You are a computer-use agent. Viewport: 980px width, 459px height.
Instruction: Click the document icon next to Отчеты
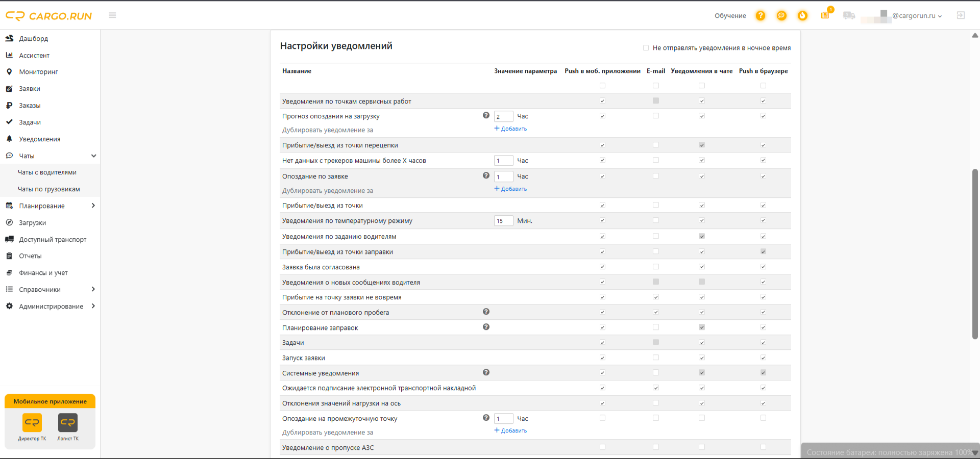tap(9, 256)
